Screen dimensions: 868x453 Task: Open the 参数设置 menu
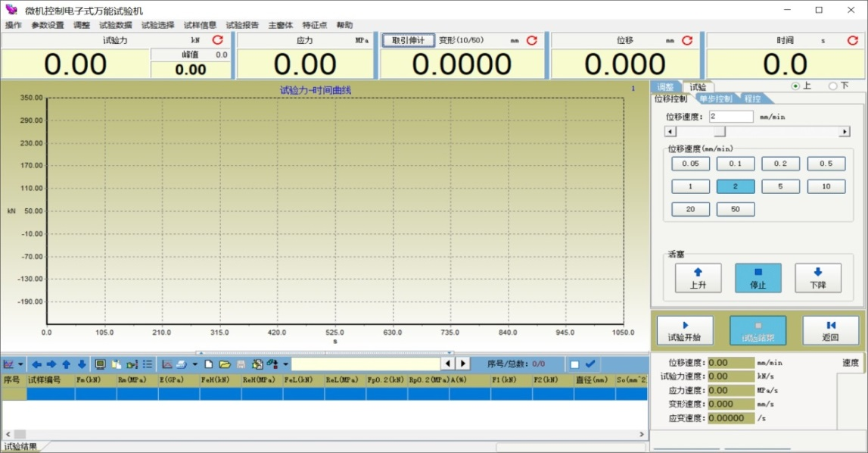48,25
